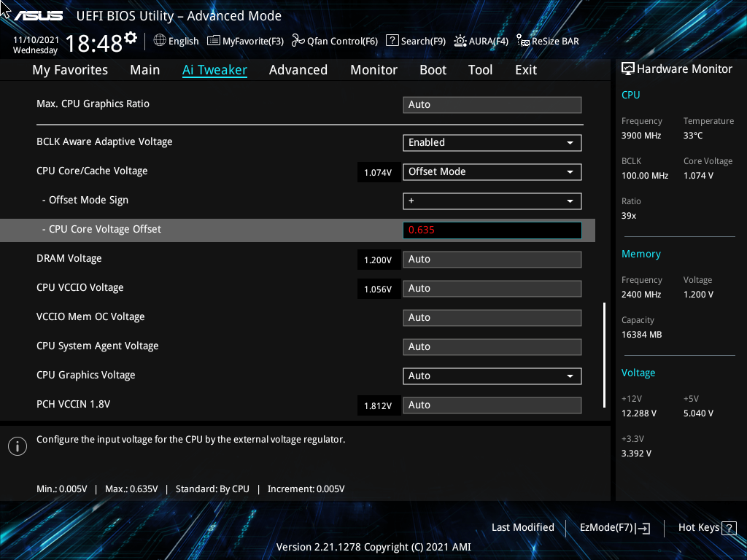
Task: Select the CPU Graphics Voltage label
Action: coord(86,376)
